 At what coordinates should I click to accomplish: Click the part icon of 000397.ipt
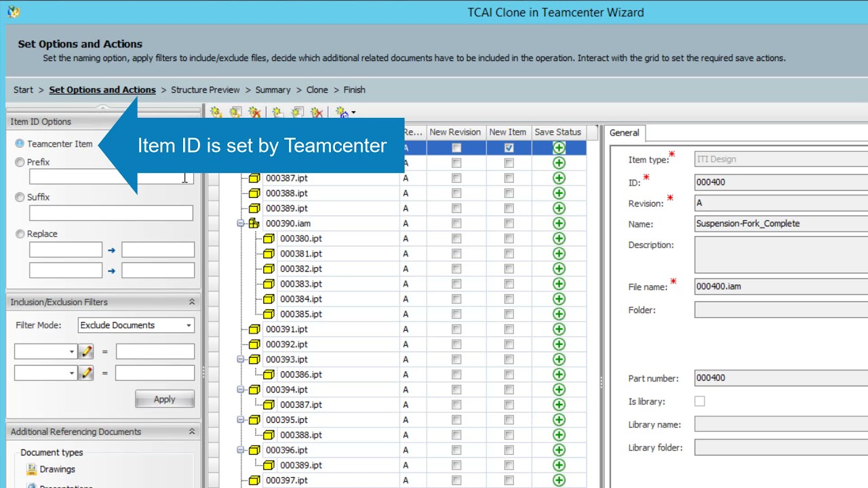tap(254, 480)
